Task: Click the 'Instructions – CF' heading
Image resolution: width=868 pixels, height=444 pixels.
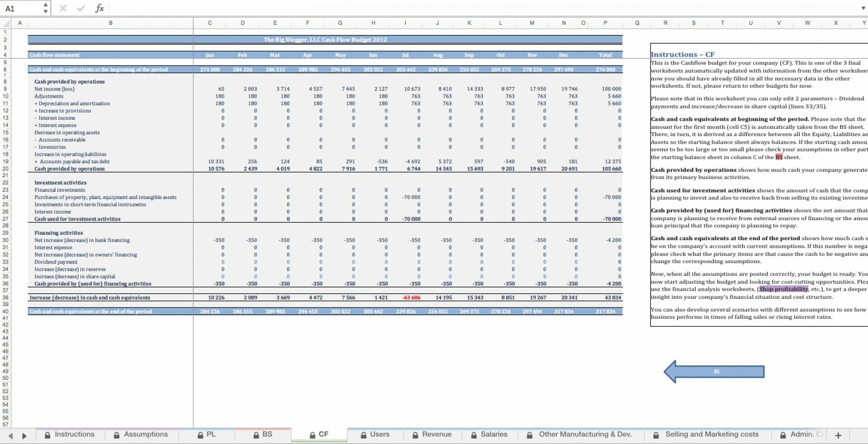Action: [683, 54]
